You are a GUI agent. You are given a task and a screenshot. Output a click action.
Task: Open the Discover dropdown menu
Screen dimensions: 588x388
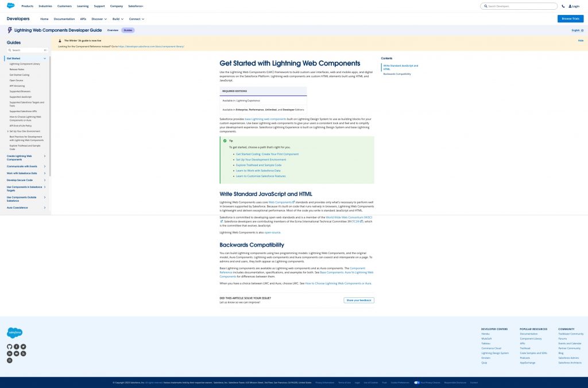click(x=99, y=19)
